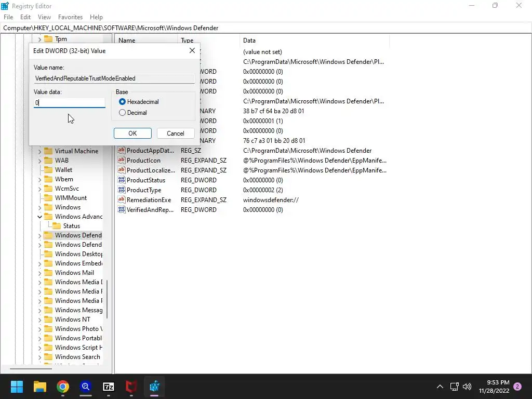Select the Windows Desktop folder icon
532x399 pixels.
(48, 254)
